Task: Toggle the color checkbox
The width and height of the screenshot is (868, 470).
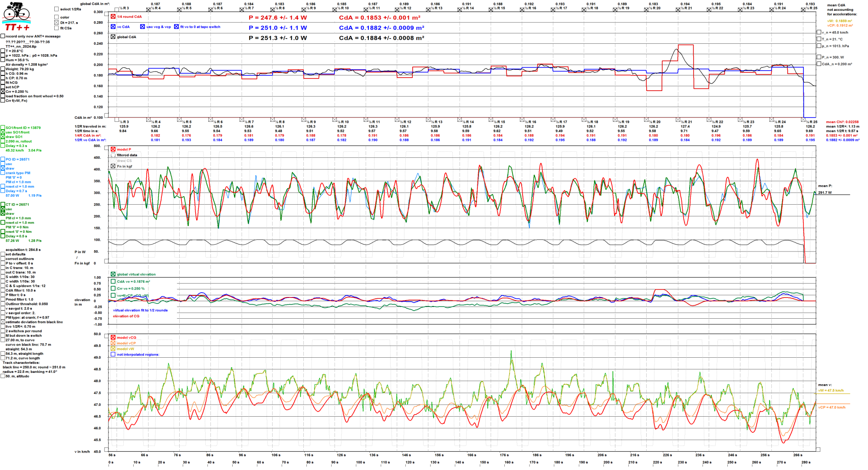Action: (56, 17)
